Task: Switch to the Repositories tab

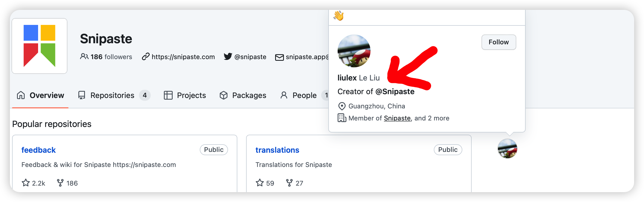Action: [x=112, y=95]
